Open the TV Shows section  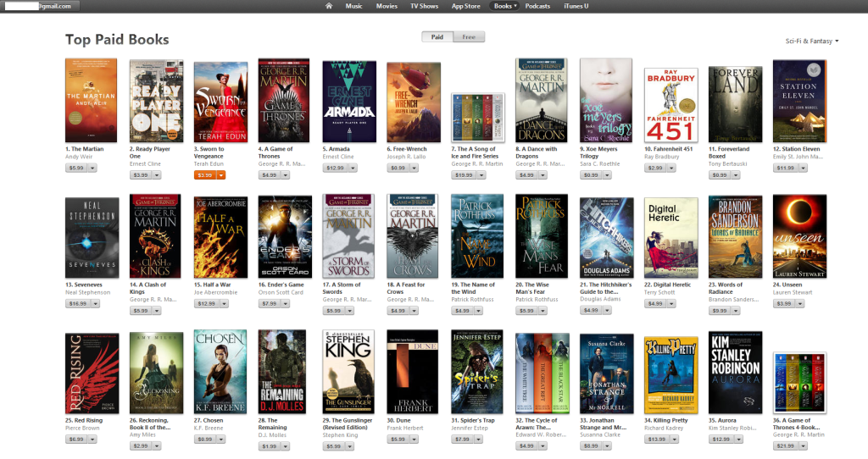pos(424,6)
